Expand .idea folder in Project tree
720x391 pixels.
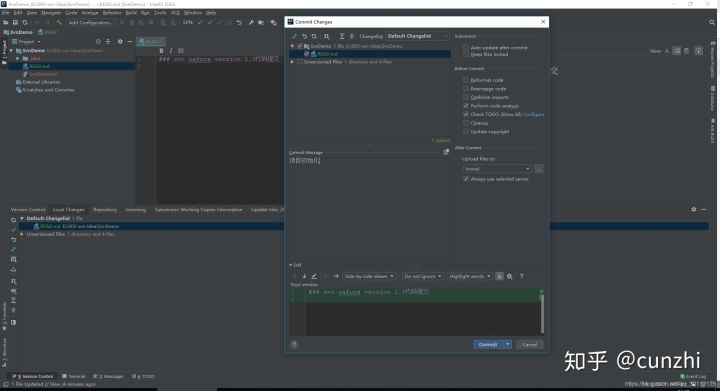tap(18, 58)
